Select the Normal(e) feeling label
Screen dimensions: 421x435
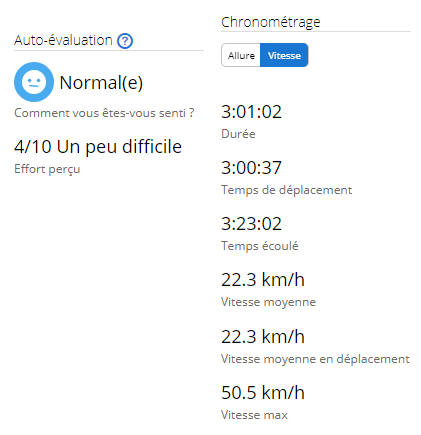click(101, 83)
